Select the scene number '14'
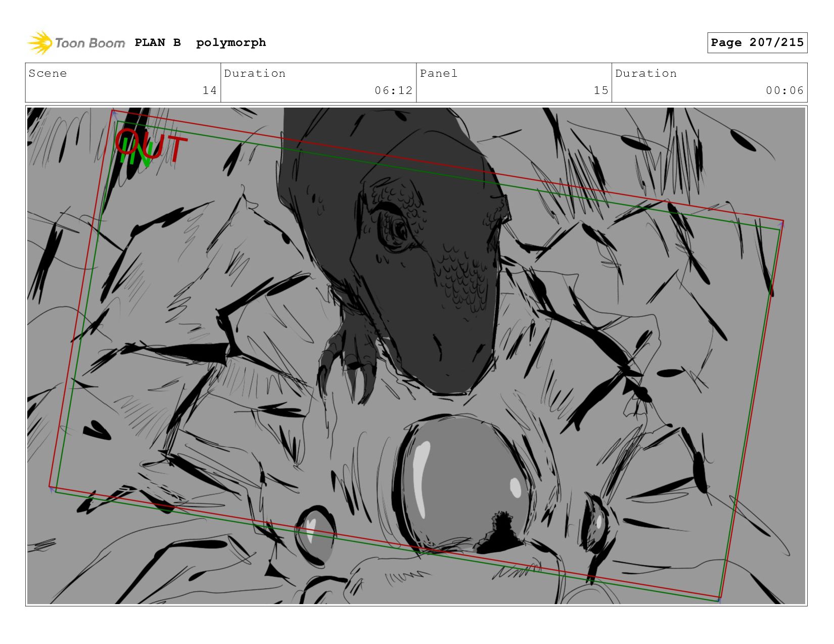834x644 pixels. (210, 90)
